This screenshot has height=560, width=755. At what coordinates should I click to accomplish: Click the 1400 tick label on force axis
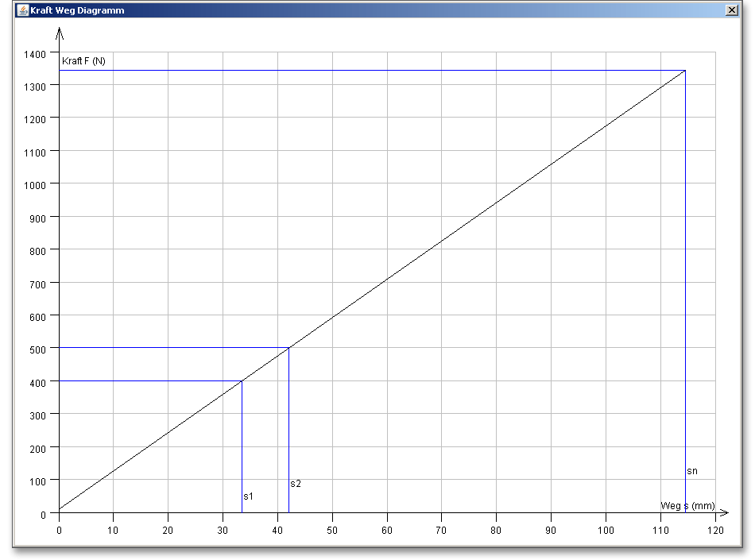point(35,53)
